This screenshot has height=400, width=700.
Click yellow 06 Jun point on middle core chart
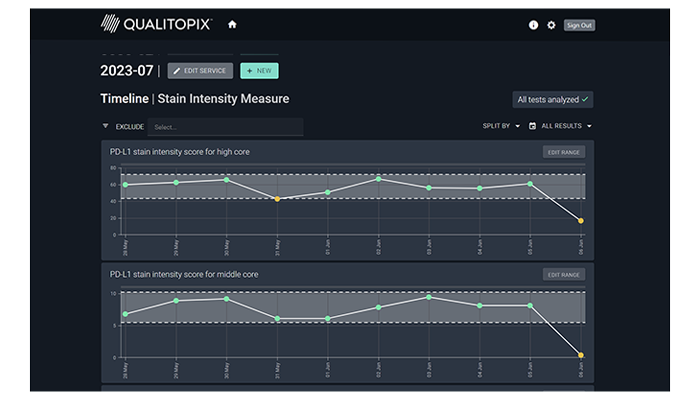(581, 355)
